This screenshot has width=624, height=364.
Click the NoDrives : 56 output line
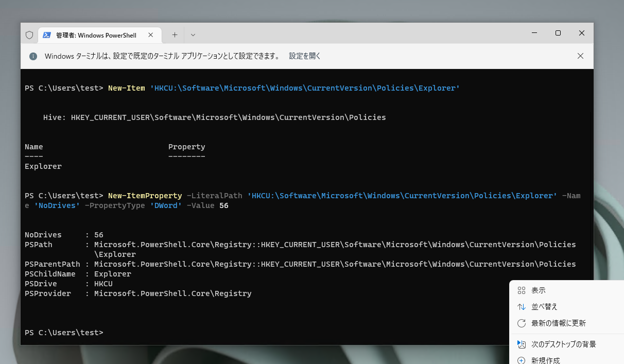coord(64,235)
